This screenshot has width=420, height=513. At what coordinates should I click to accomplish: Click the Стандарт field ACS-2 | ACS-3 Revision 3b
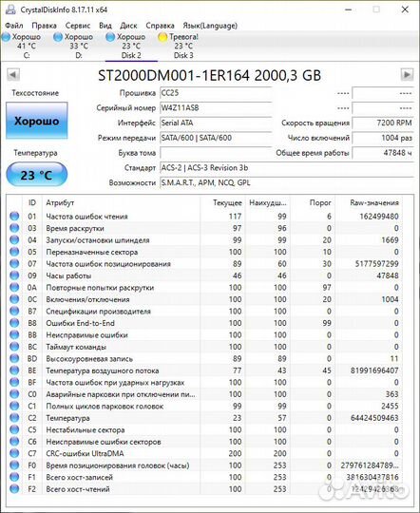(287, 168)
